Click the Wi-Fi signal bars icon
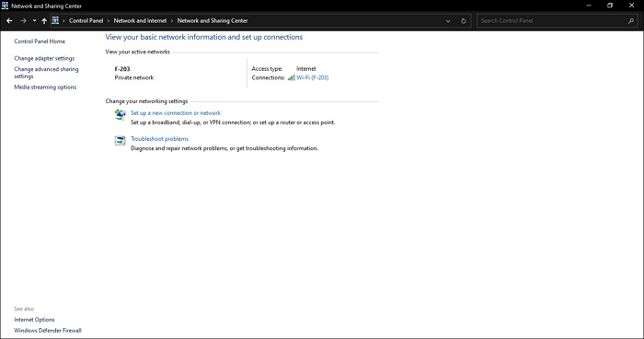This screenshot has width=644, height=339. (292, 77)
